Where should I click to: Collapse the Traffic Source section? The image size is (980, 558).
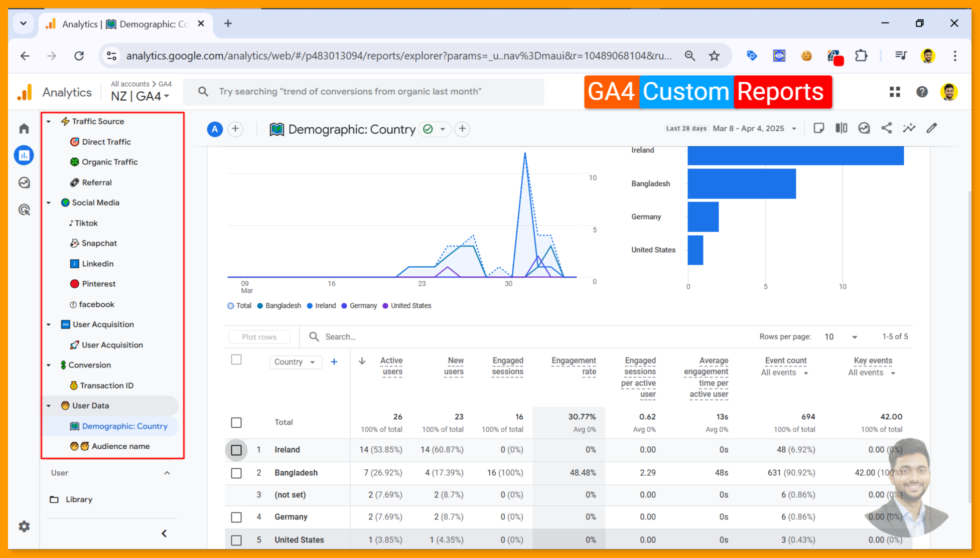(x=49, y=121)
